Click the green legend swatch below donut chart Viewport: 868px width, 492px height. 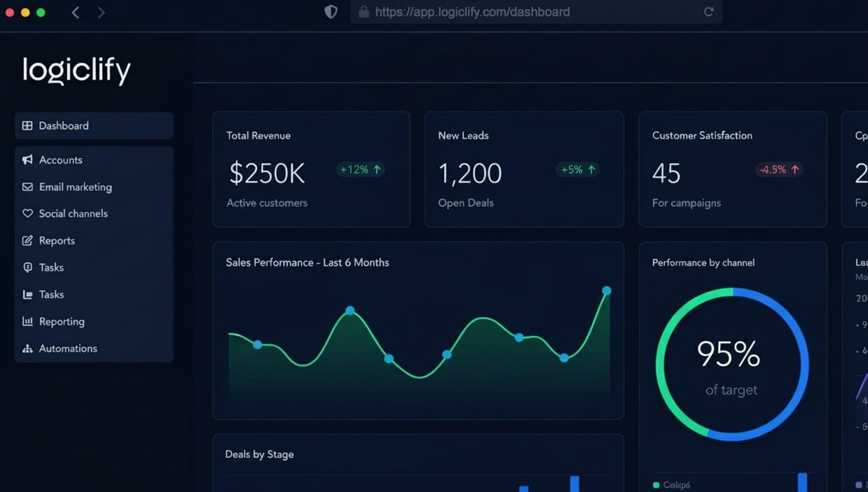pyautogui.click(x=656, y=485)
